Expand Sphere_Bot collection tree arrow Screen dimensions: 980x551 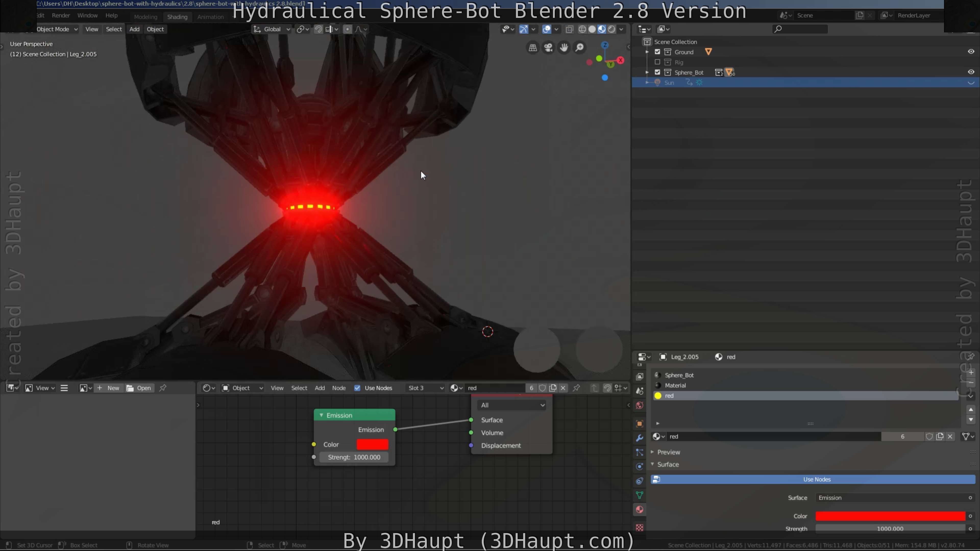[647, 72]
